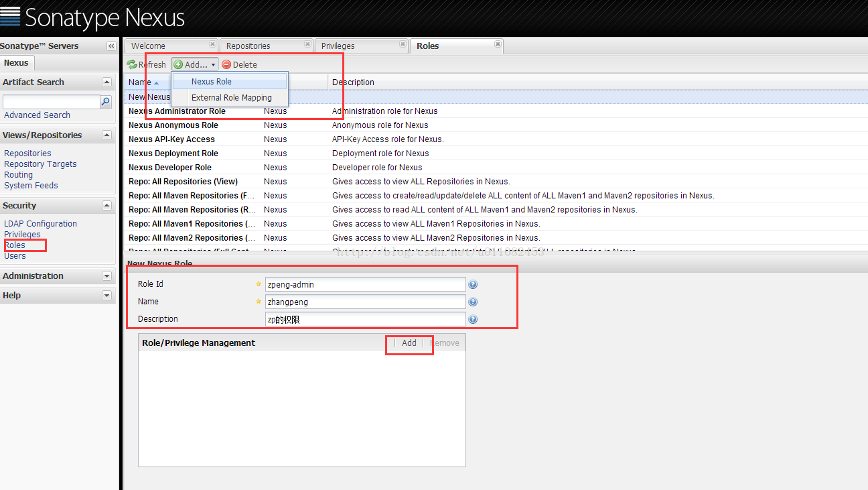The height and width of the screenshot is (490, 868).
Task: Open the Add... dropdown button
Action: (195, 64)
